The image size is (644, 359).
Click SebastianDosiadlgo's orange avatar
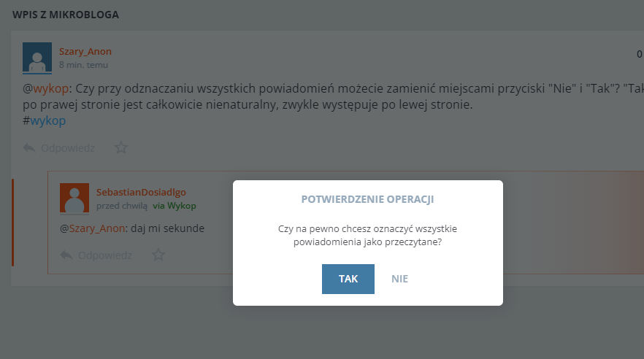tap(74, 198)
